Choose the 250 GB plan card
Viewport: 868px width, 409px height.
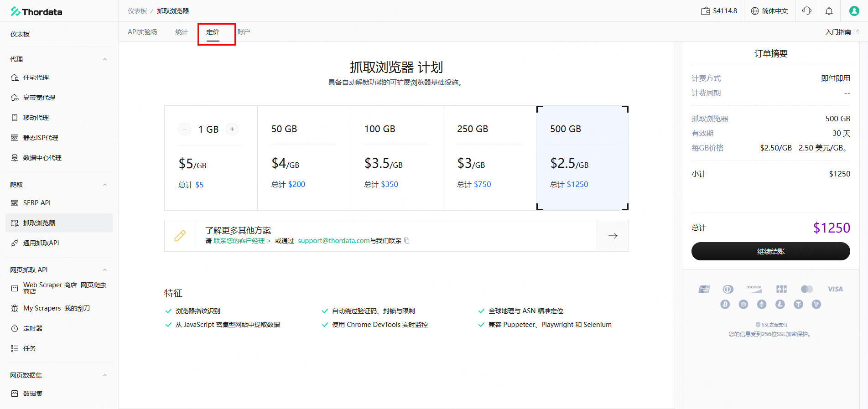[489, 158]
